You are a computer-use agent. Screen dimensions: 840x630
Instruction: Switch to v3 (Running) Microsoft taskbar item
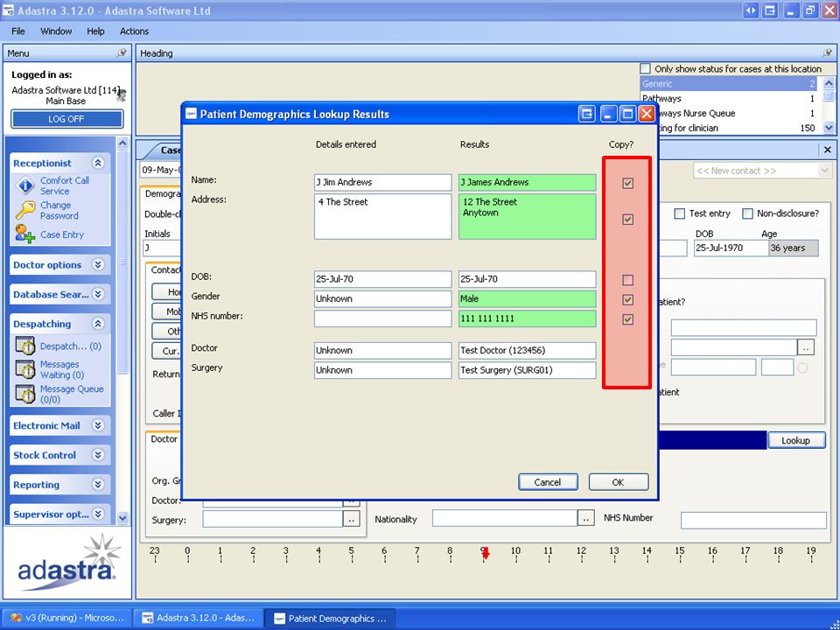67,618
